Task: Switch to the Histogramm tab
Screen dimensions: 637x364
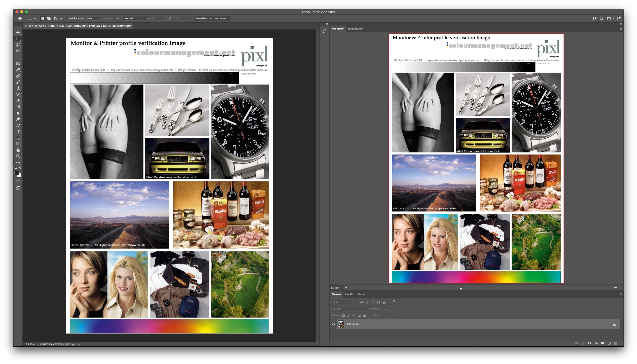Action: click(355, 29)
